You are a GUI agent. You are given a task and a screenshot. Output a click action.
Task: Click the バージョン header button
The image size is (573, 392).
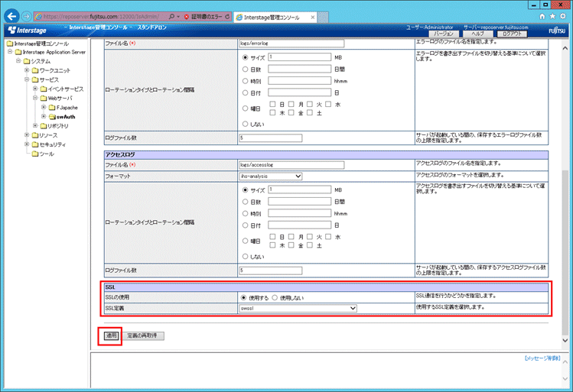444,34
